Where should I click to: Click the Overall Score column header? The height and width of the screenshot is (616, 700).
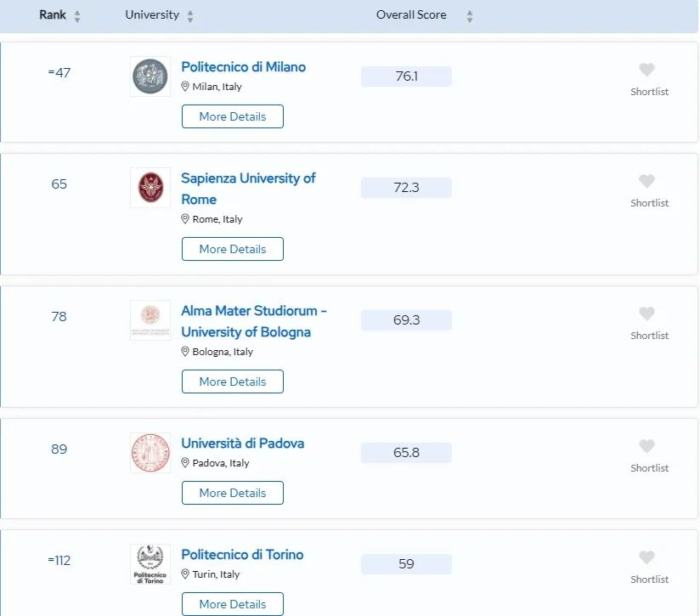coord(411,15)
